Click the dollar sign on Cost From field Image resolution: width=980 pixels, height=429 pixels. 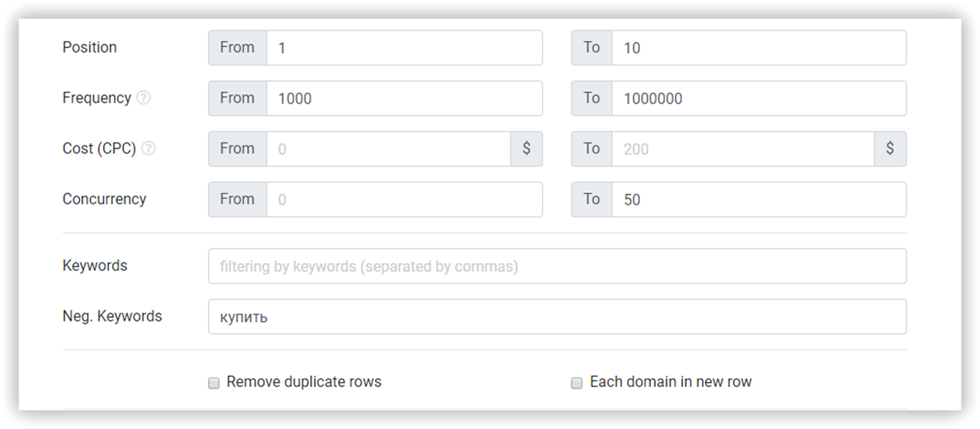(x=526, y=148)
